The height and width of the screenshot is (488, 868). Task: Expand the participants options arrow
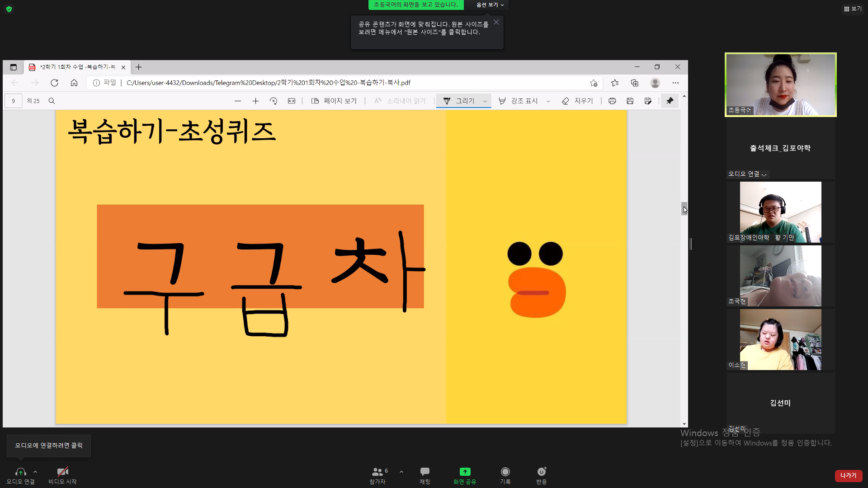401,472
